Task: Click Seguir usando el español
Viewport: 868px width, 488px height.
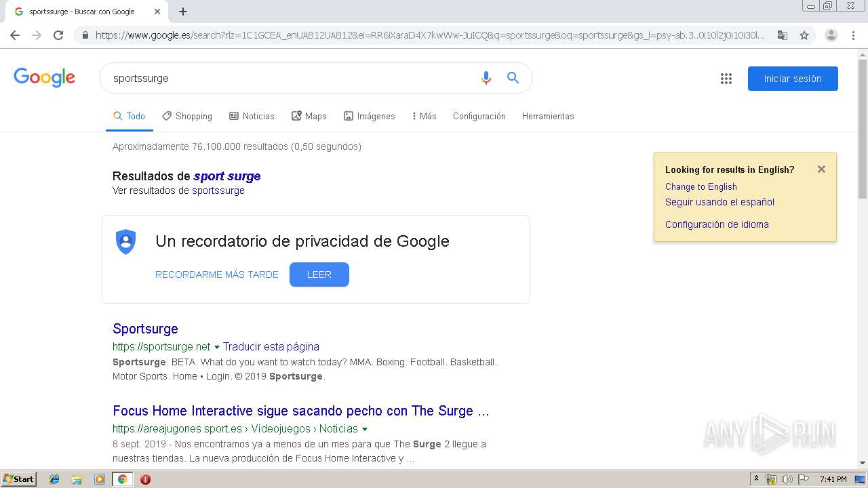Action: click(x=719, y=202)
